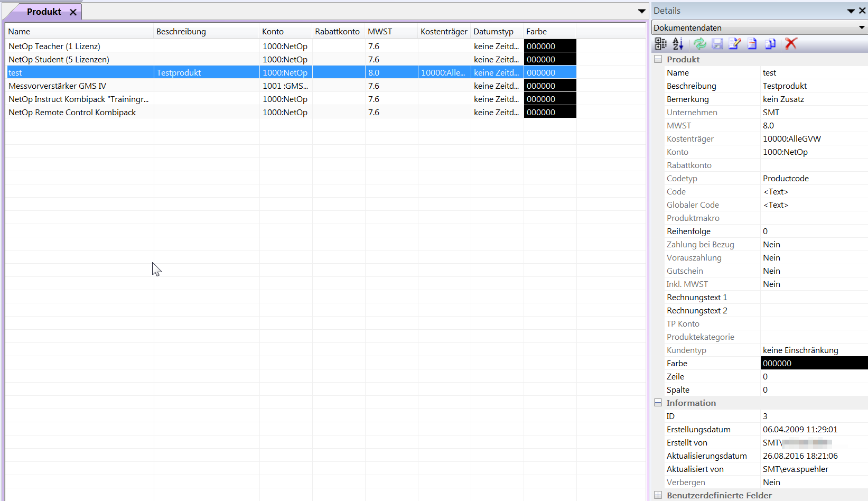
Task: Collapse the Produkt property section
Action: click(x=658, y=59)
